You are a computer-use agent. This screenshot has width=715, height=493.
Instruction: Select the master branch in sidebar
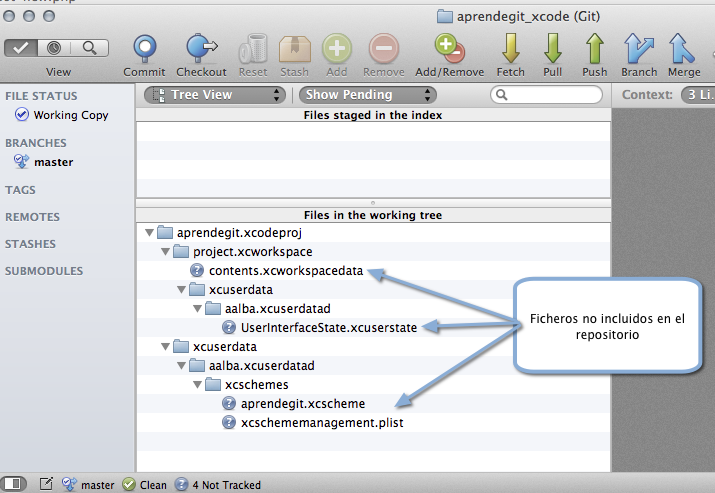[x=53, y=162]
